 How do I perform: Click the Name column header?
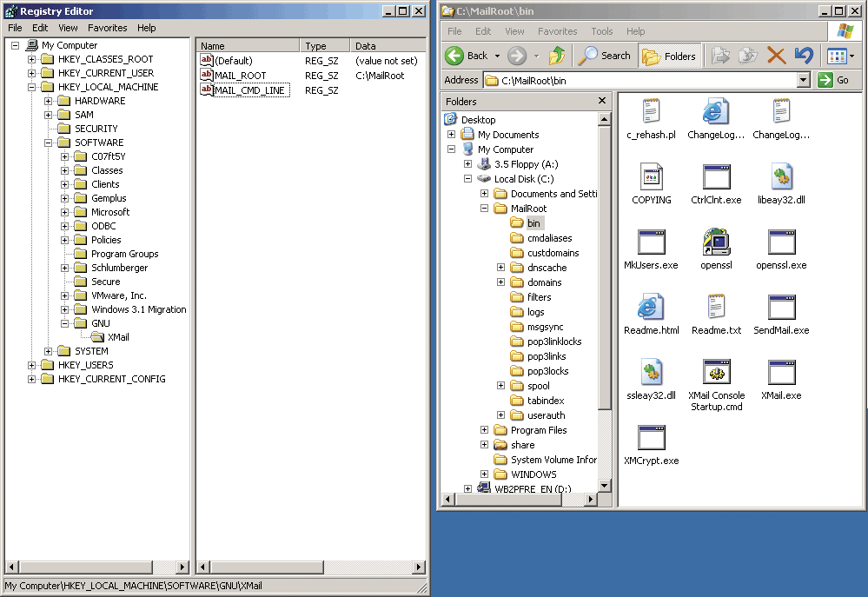tap(248, 46)
